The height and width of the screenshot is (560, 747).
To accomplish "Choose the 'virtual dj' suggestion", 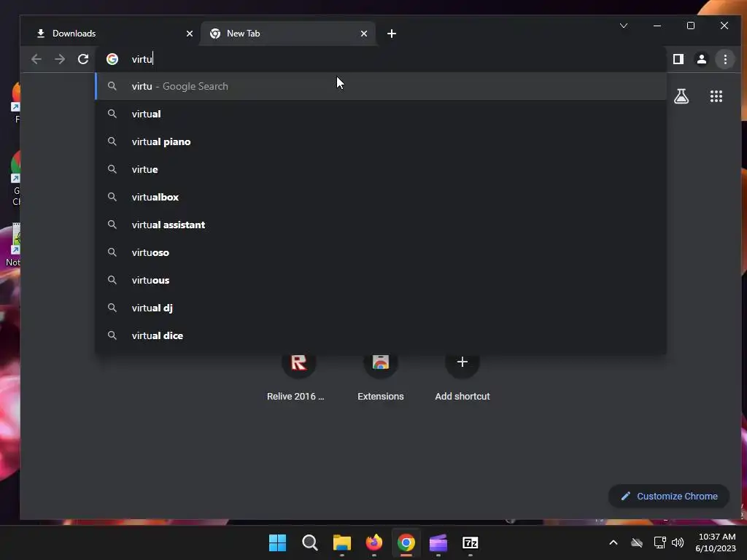I will (381, 308).
